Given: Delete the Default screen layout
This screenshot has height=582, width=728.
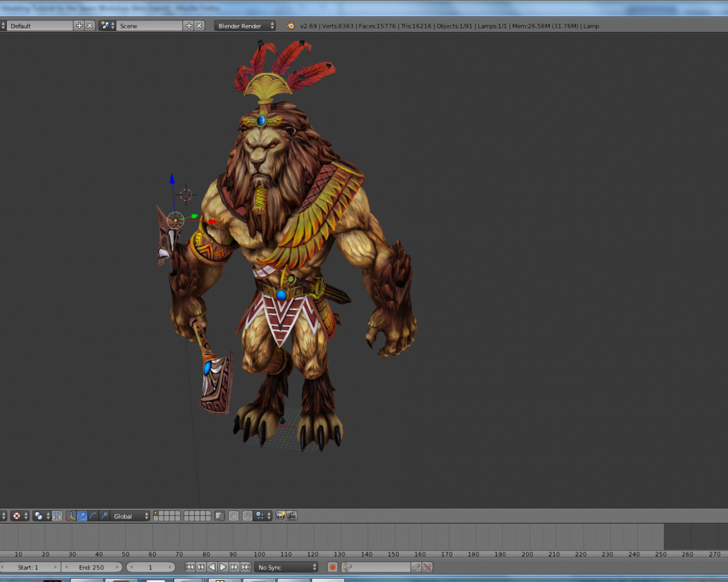Looking at the screenshot, I should click(90, 26).
